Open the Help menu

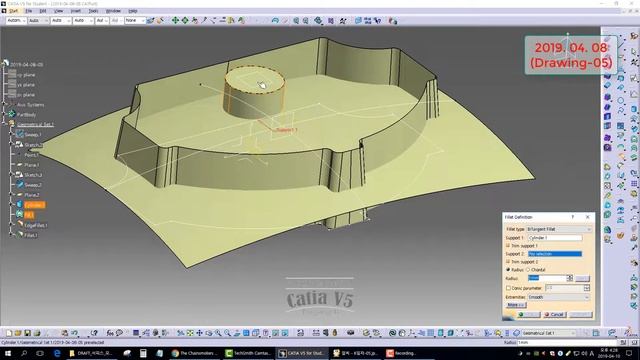(x=133, y=11)
